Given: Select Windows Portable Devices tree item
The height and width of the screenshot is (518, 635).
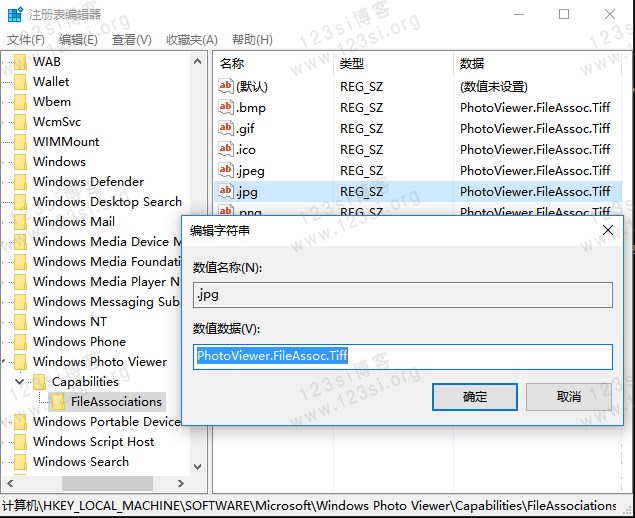Looking at the screenshot, I should 107,422.
